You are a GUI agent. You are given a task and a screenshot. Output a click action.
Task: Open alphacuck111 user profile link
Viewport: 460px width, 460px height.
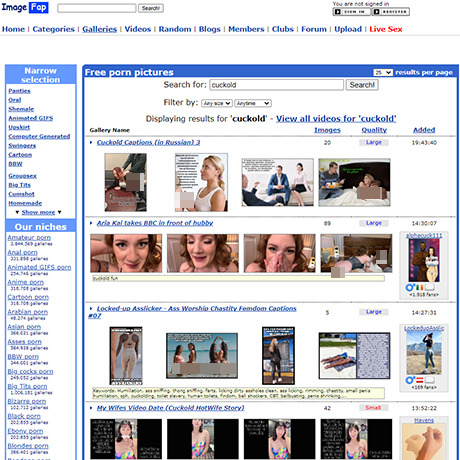pos(424,235)
